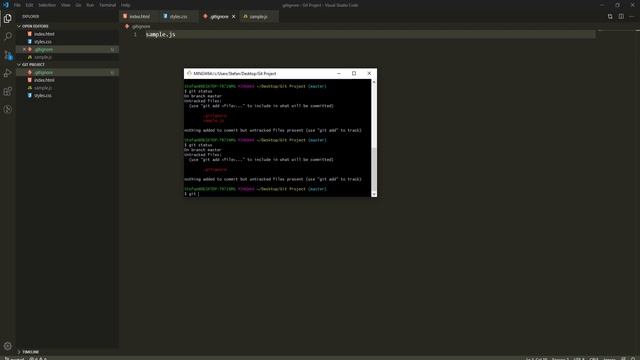The width and height of the screenshot is (640, 360).
Task: Select the .gitignore editor tab
Action: point(218,17)
